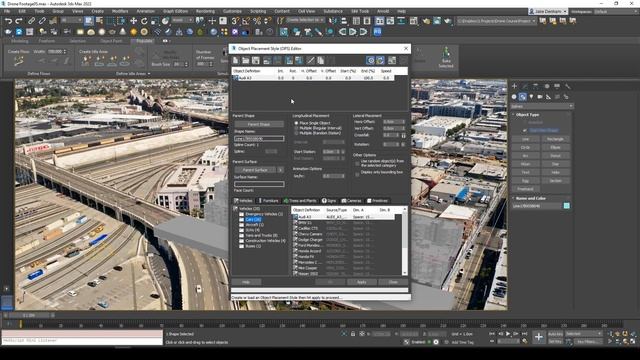Open the Shapes type dropdown in command panel
640x360 pixels.
[541, 106]
